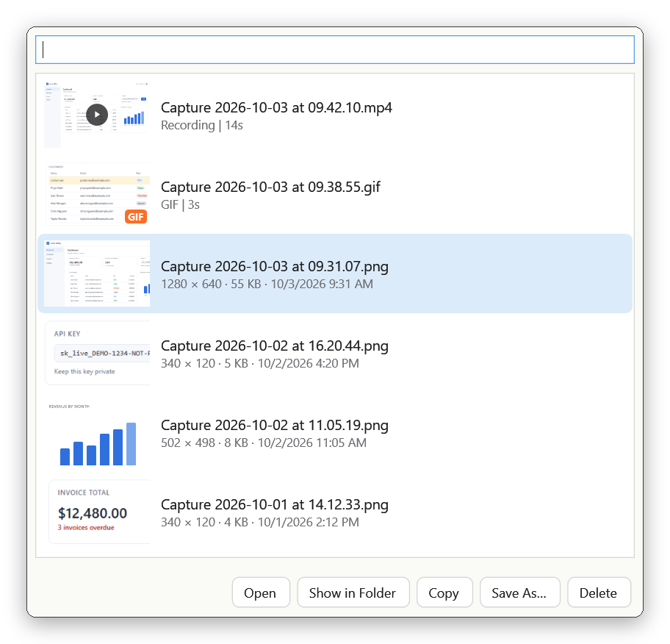Hit the Copy button
Screen dimensions: 670x644
(x=444, y=593)
